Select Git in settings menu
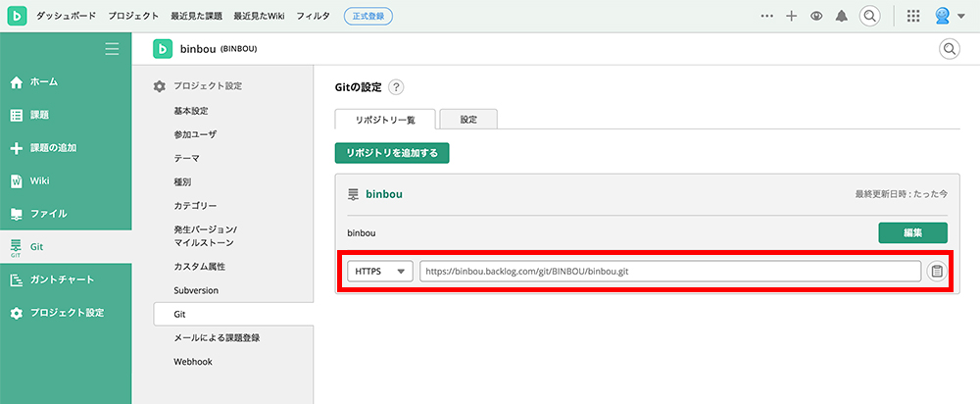The image size is (980, 404). pyautogui.click(x=233, y=314)
